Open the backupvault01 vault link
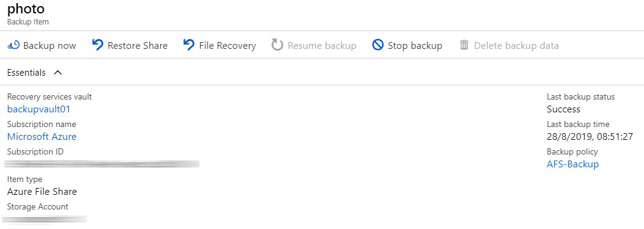This screenshot has width=644, height=229. (39, 109)
